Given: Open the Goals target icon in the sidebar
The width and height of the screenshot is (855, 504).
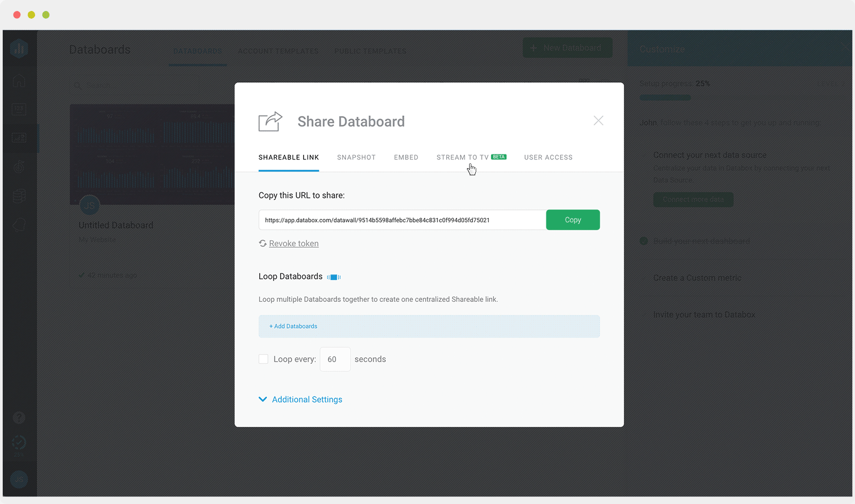Looking at the screenshot, I should [x=19, y=167].
